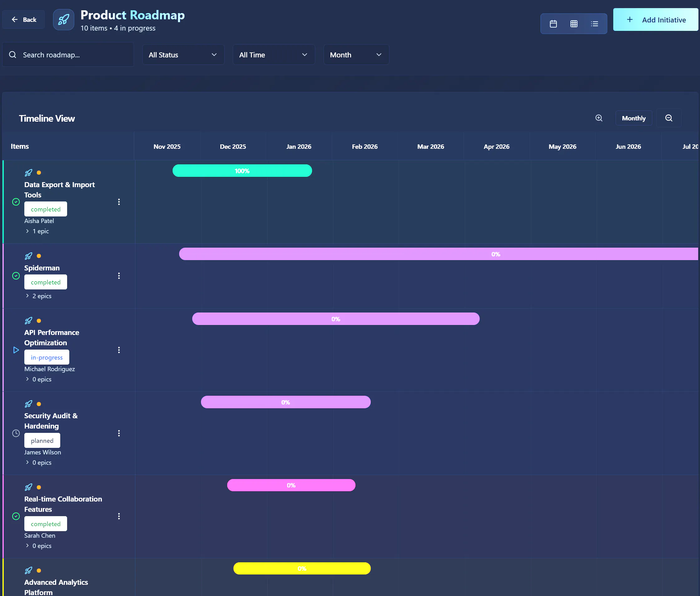
Task: Open more options for Real-time Collaboration Features
Action: tap(119, 516)
